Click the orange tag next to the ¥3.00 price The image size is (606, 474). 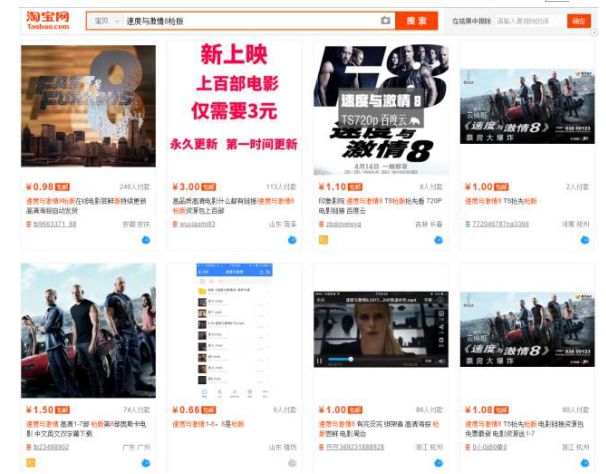209,187
